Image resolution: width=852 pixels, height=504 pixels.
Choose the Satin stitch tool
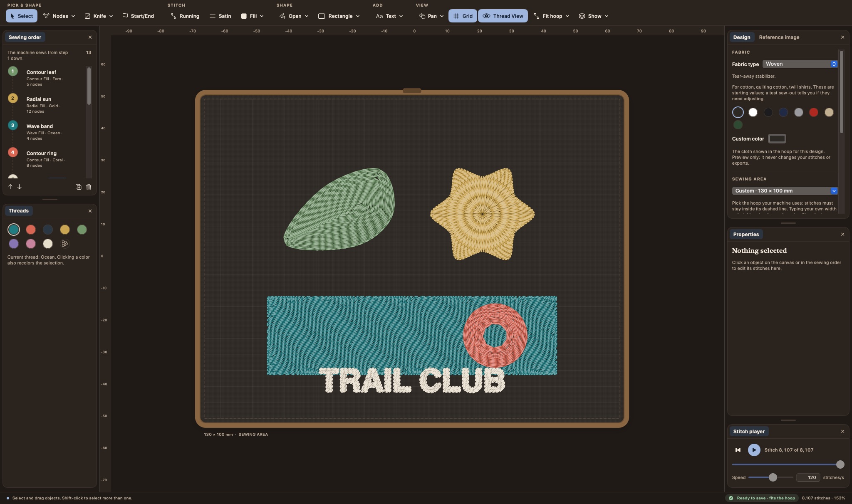click(x=220, y=16)
